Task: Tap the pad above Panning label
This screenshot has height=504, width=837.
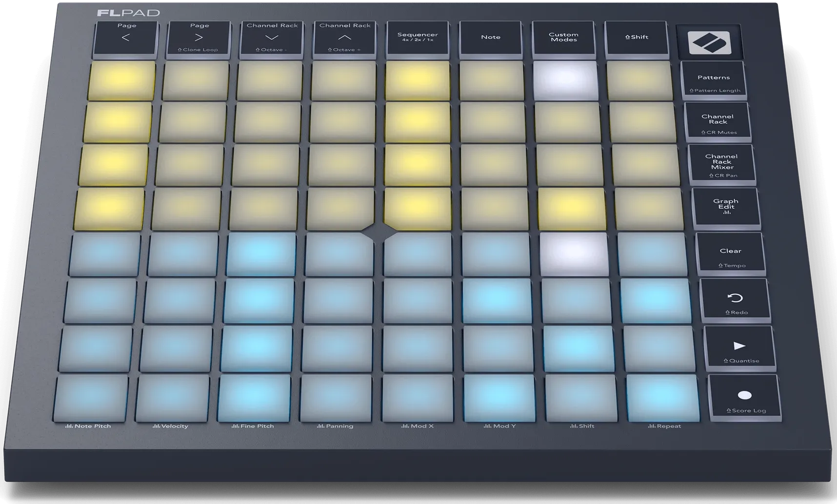Action: coord(337,397)
